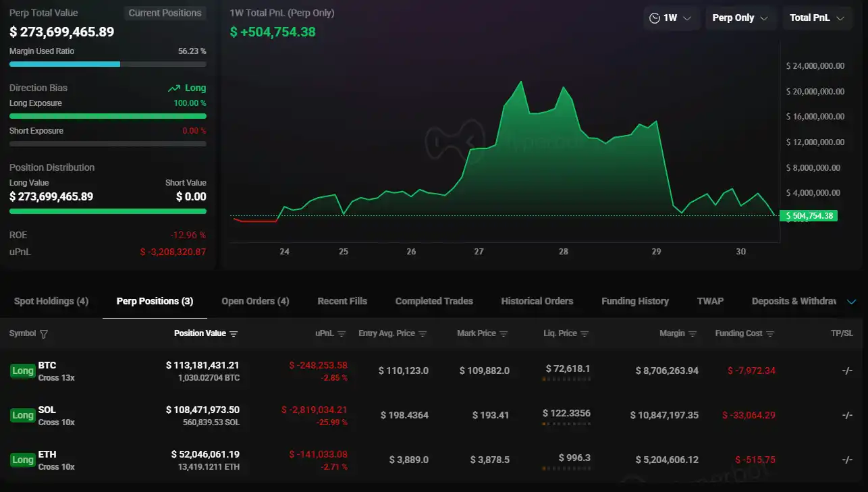The image size is (868, 492).
Task: Click the sort icon next to uPnL header
Action: coord(342,333)
